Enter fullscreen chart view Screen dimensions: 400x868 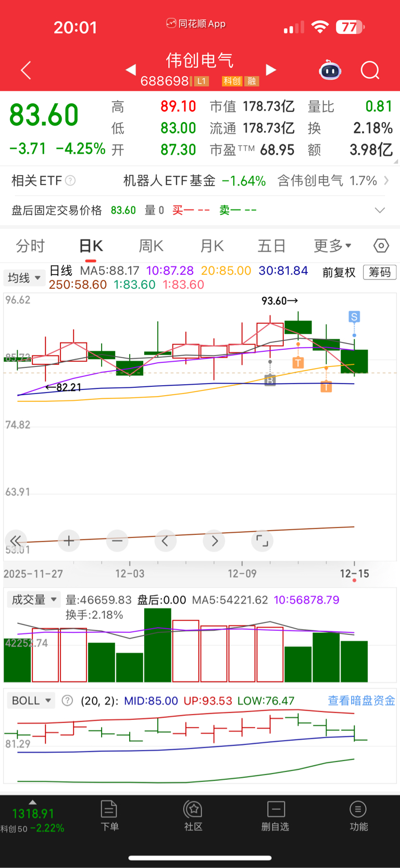(x=262, y=541)
